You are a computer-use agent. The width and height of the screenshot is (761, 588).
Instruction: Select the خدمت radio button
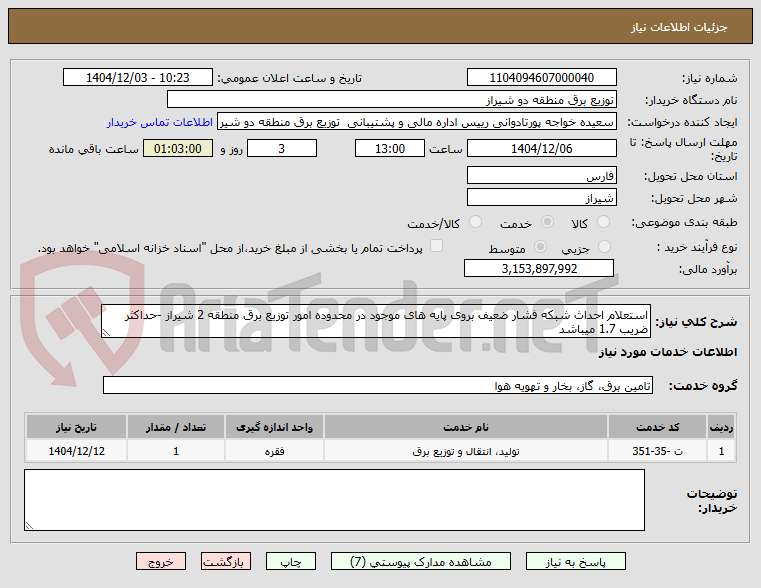(x=547, y=222)
